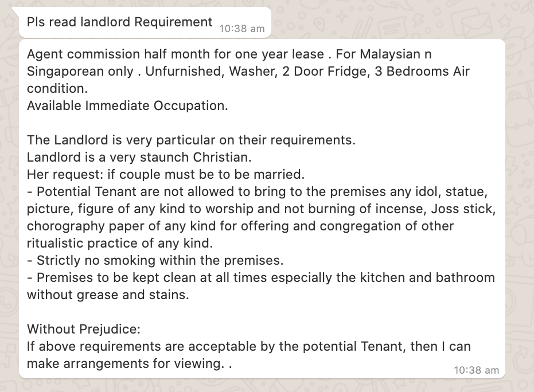The image size is (534, 392).
Task: Click the "Pls read landlord Requirement" message bubble
Action: pyautogui.click(x=145, y=22)
